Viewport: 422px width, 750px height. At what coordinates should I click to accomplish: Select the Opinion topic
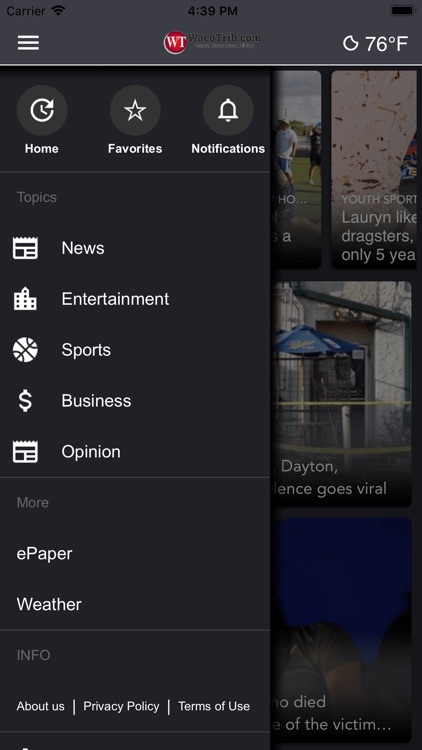[x=135, y=452]
